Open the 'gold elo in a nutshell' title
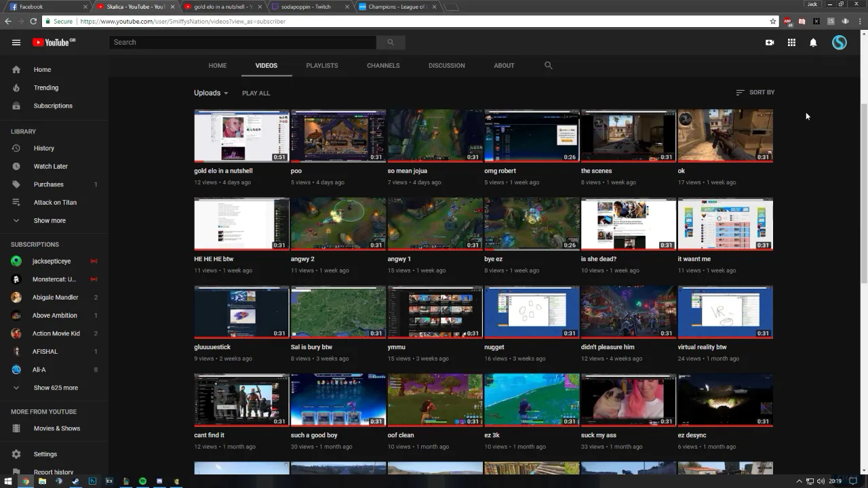Image resolution: width=868 pixels, height=488 pixels. pos(223,171)
